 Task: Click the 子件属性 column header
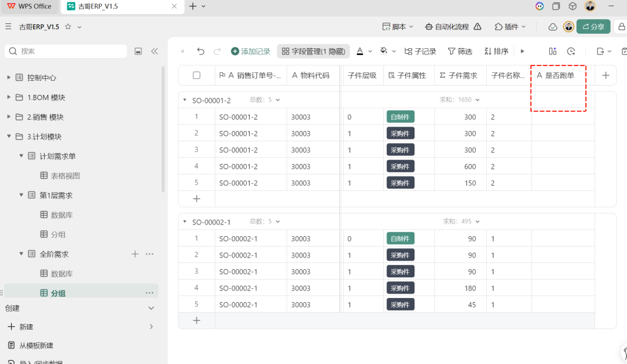[x=409, y=75]
